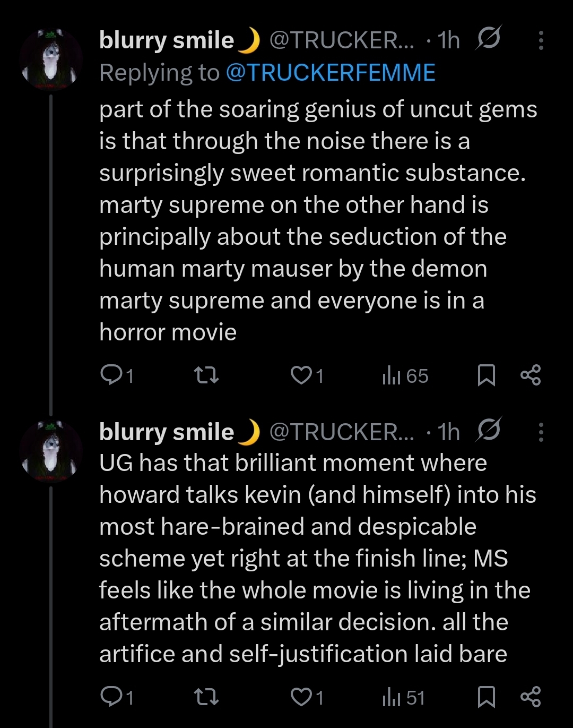Open the @TRUCKERFEMME mention link
The image size is (573, 728).
331,73
